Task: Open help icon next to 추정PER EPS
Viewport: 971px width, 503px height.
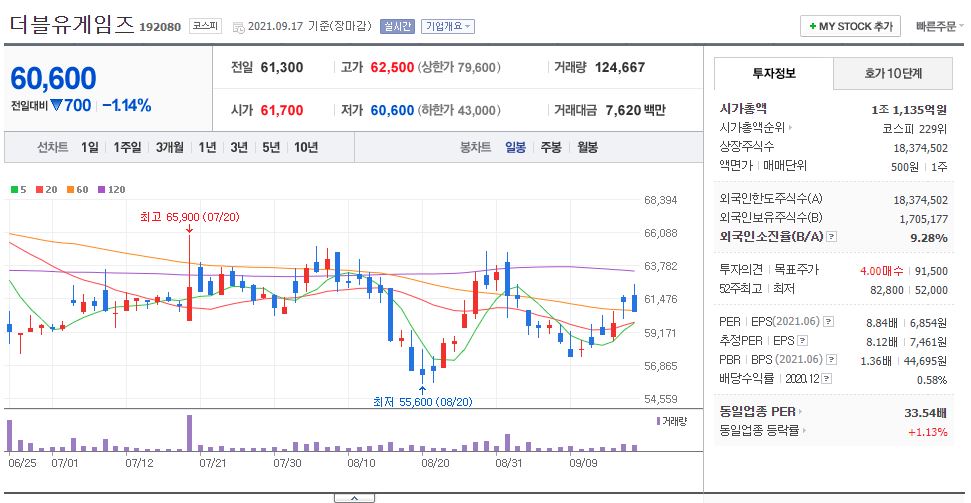Action: coord(802,341)
